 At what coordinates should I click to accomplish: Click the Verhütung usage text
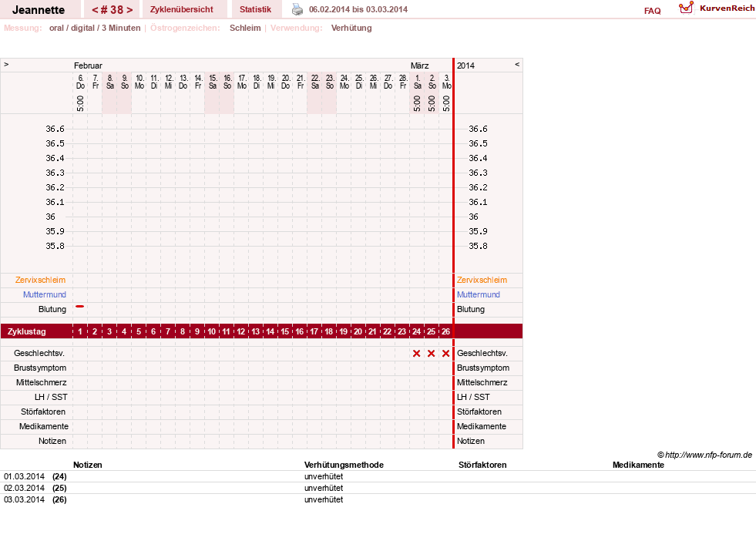click(351, 28)
